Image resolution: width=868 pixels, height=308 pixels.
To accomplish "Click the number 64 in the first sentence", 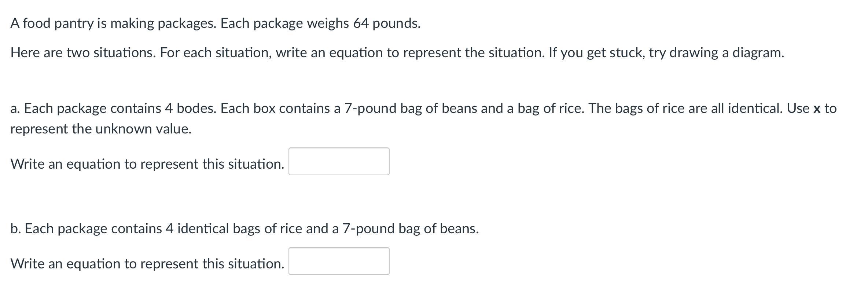I will (x=361, y=23).
